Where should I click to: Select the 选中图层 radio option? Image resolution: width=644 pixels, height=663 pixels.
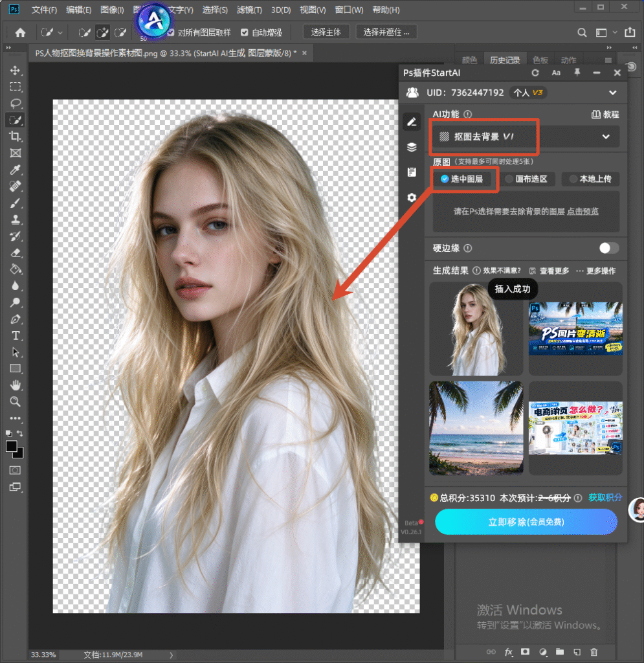coord(462,179)
